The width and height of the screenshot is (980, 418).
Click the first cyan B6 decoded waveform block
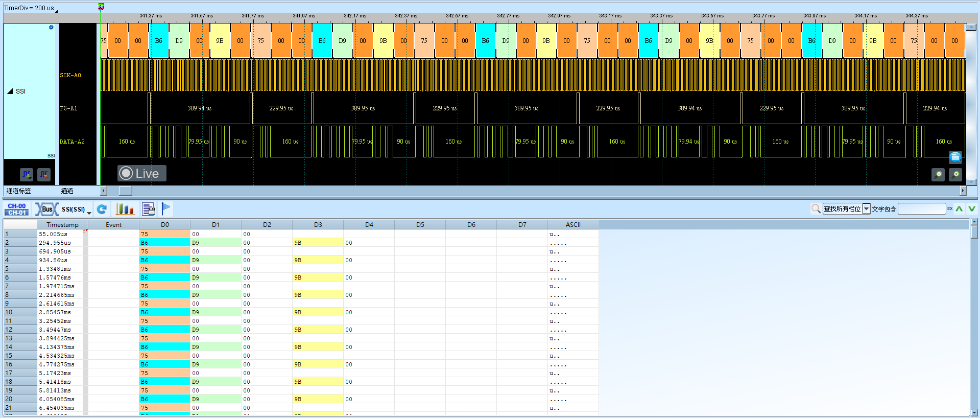158,40
